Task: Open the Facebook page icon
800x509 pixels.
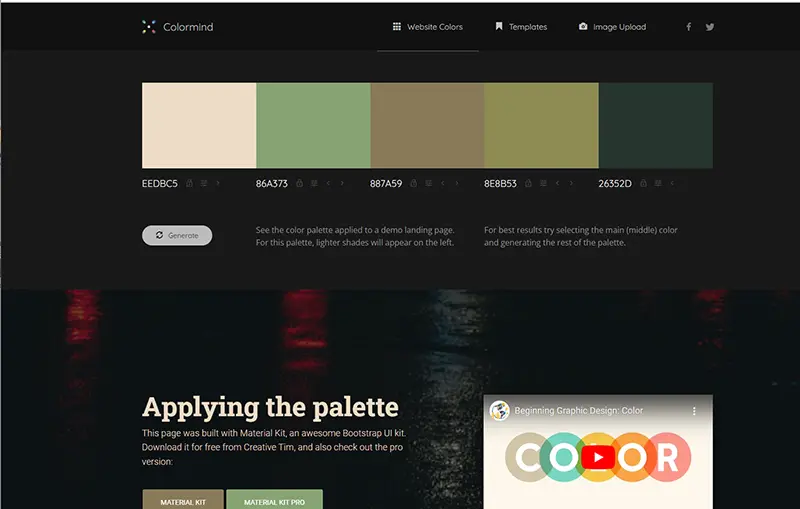Action: point(688,27)
